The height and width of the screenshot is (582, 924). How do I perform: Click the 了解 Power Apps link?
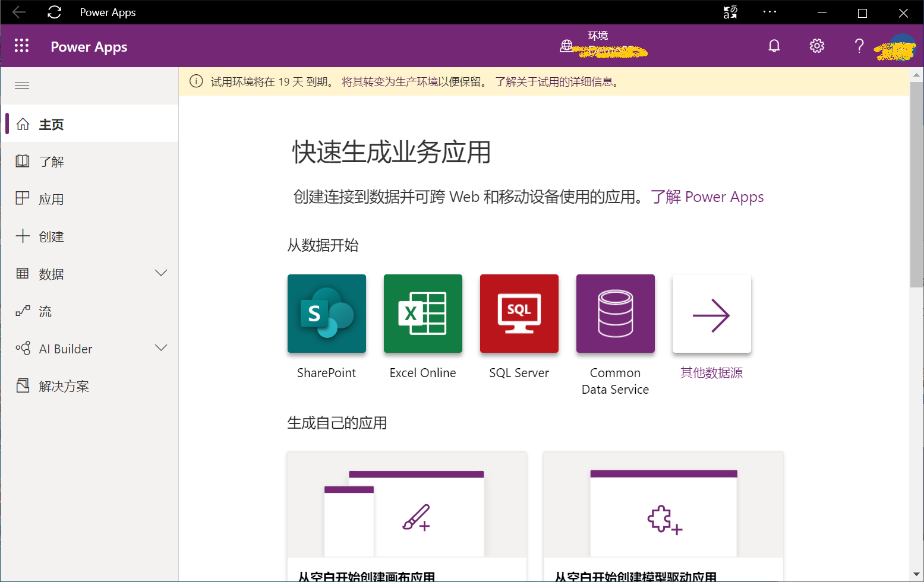coord(707,197)
